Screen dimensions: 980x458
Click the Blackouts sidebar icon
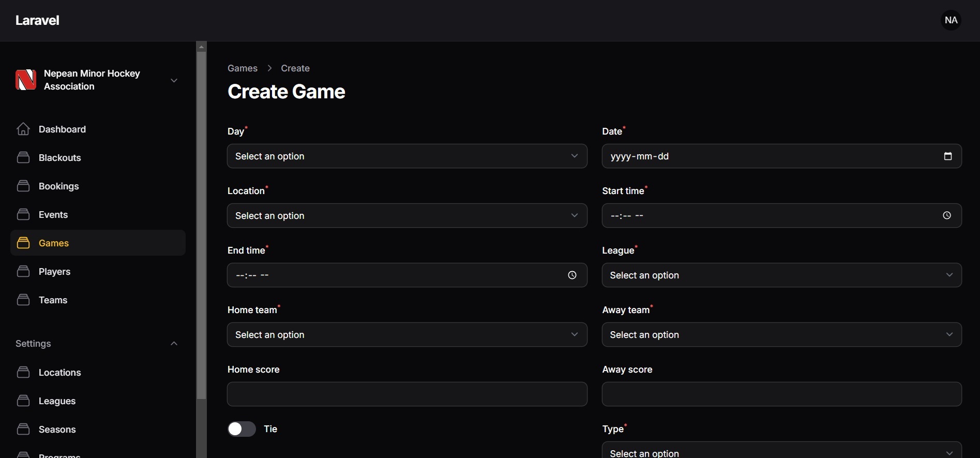click(x=23, y=157)
